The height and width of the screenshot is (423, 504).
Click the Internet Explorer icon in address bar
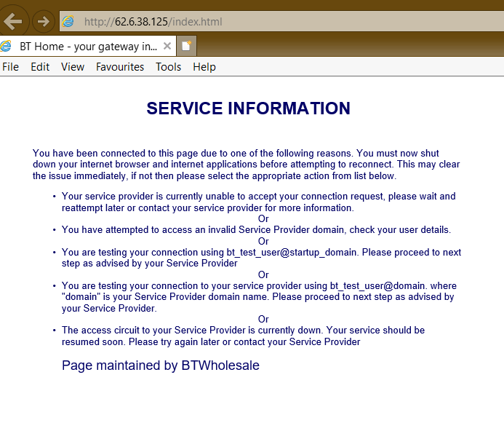point(68,22)
